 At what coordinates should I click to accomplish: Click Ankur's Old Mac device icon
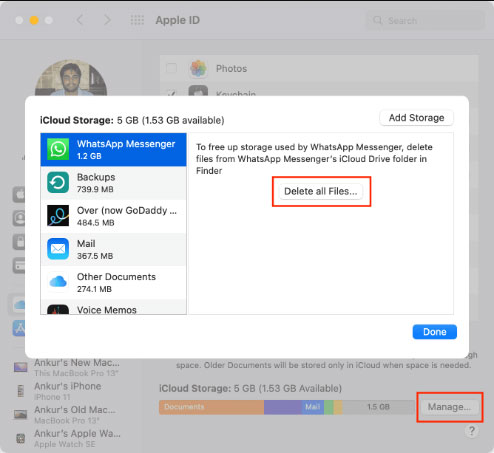20,414
